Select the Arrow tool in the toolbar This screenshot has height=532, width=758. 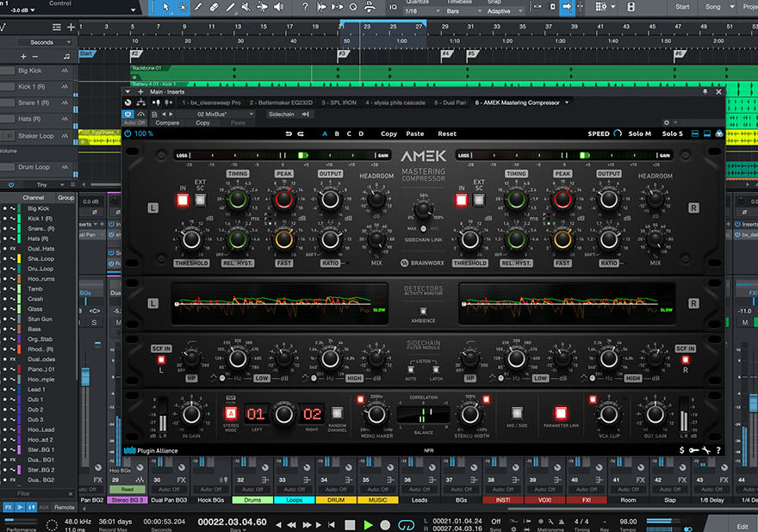coord(165,7)
